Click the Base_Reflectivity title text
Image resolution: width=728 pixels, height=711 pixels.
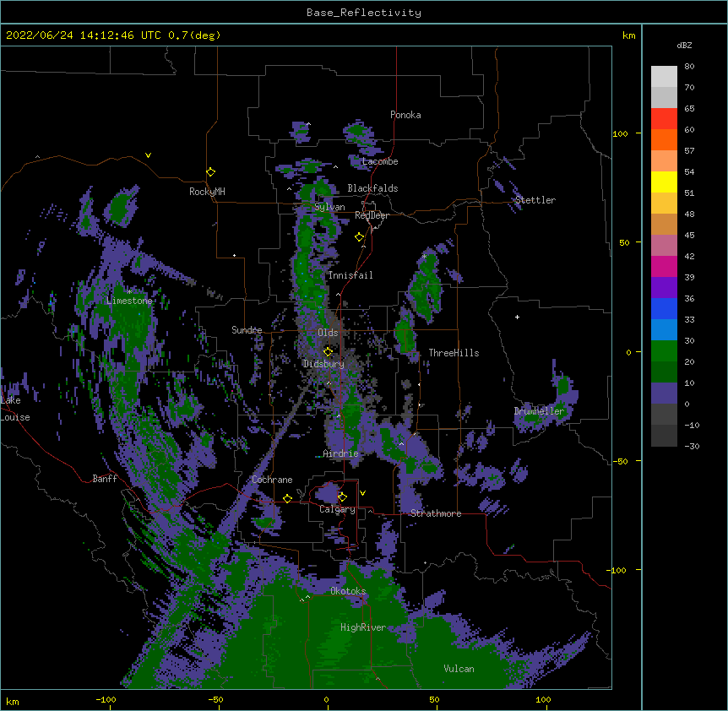click(364, 13)
